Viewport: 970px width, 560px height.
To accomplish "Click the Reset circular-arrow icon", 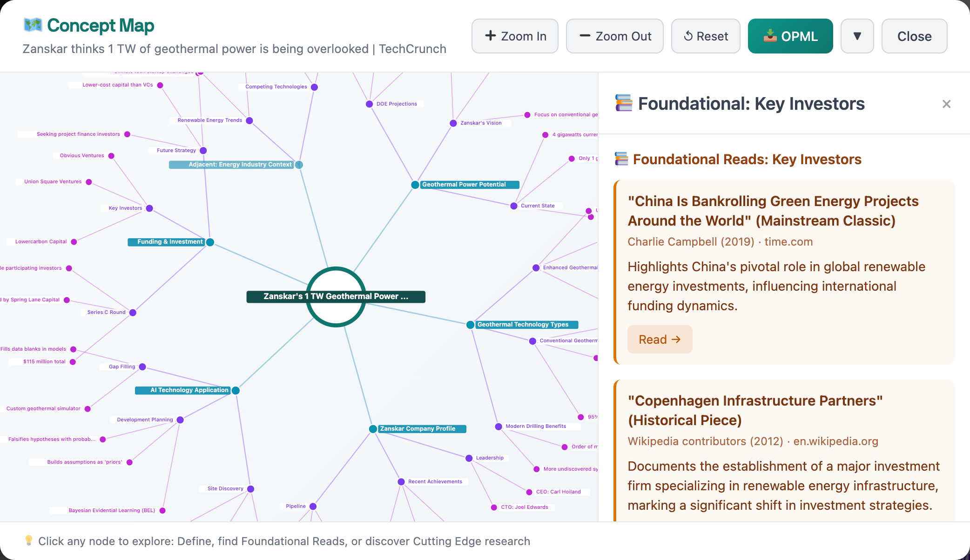I will point(689,36).
